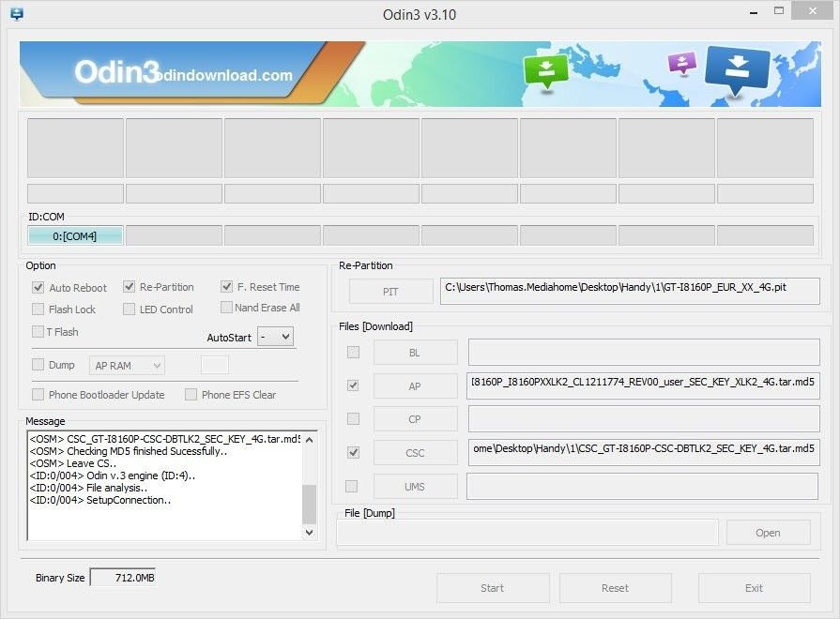
Task: Click 'Checking MD5 finished Sucessfully..' log line
Action: tap(129, 451)
